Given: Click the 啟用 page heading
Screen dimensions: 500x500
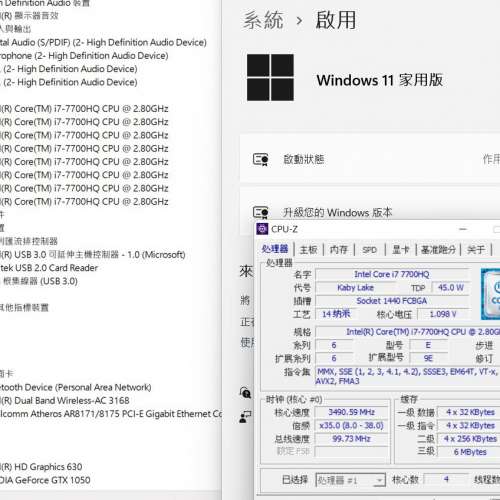Looking at the screenshot, I should (336, 20).
